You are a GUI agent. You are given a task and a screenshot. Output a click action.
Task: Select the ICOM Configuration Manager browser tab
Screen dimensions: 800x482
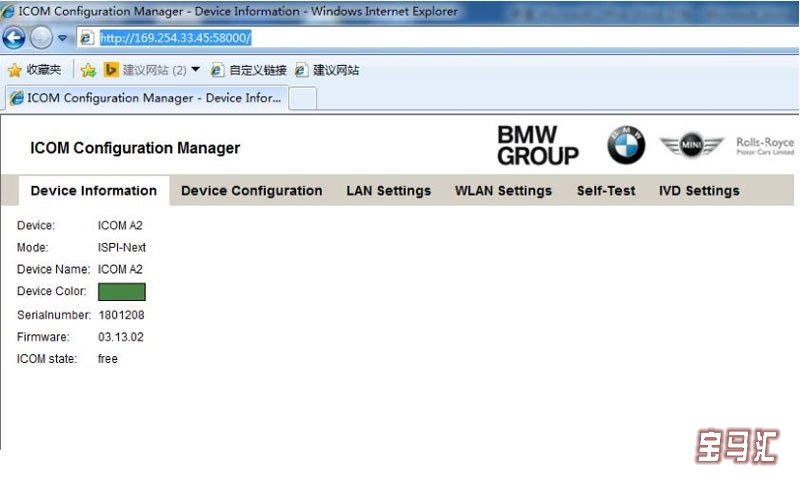[x=146, y=98]
